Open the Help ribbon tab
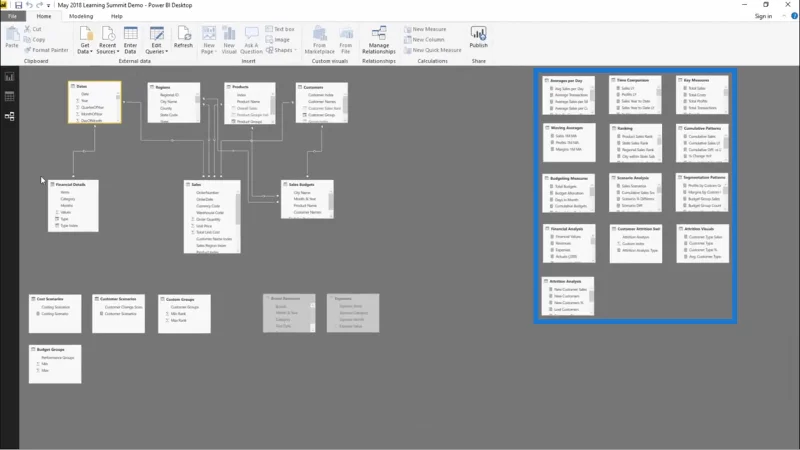Screen dimensions: 800x450 coord(116,16)
